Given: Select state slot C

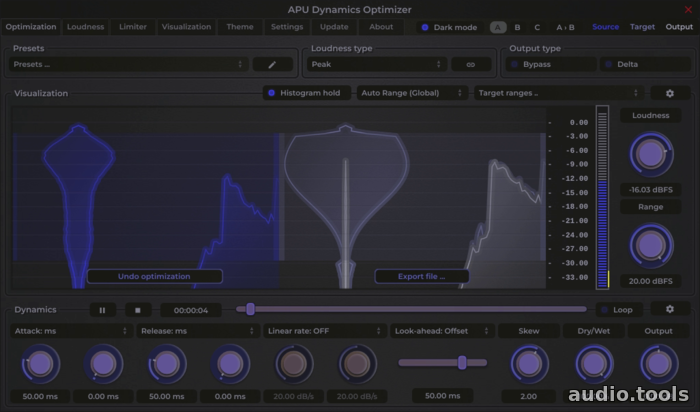Looking at the screenshot, I should [x=537, y=27].
